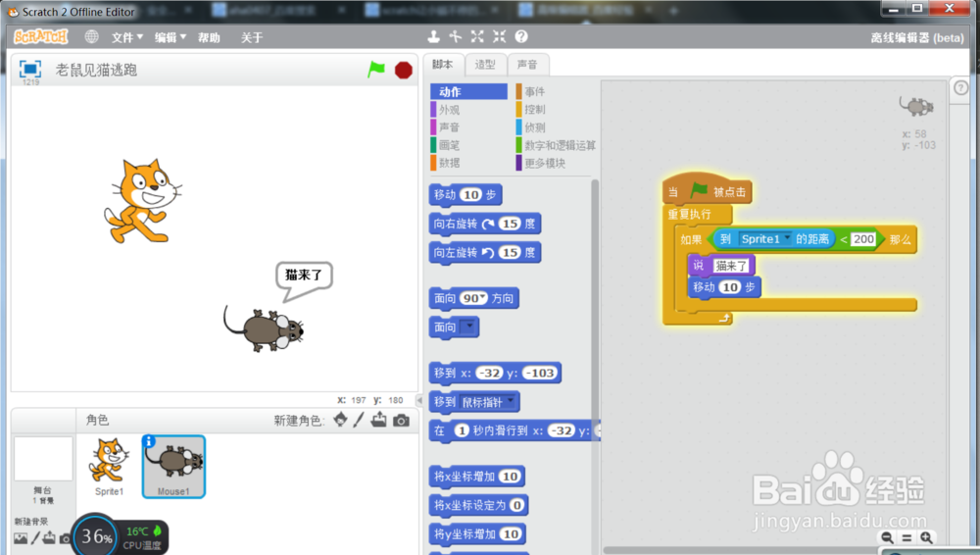This screenshot has width=980, height=555.
Task: Edit degrees in 向左旋转 15 度 block
Action: pyautogui.click(x=511, y=252)
